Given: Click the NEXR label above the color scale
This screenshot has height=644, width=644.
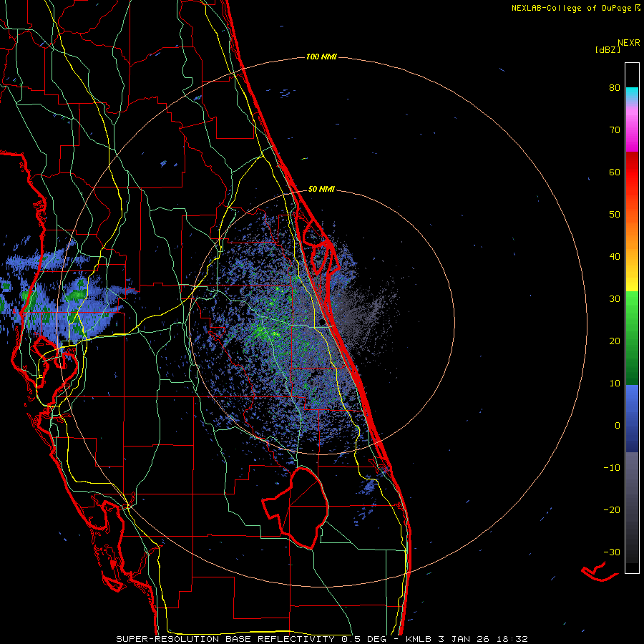Looking at the screenshot, I should 628,43.
